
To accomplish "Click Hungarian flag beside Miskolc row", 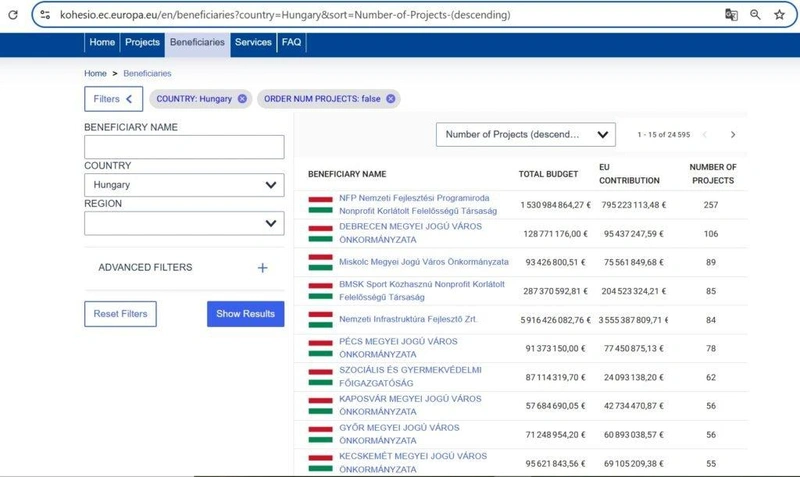I will point(320,262).
